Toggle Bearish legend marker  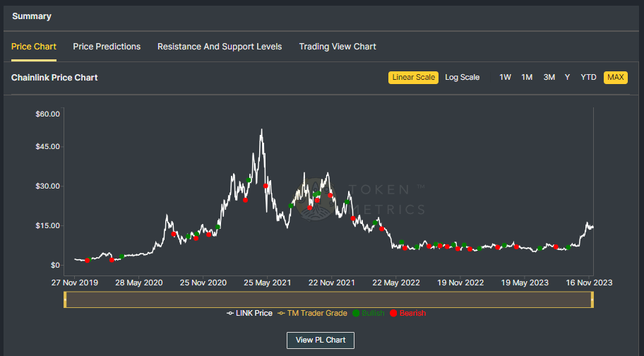pyautogui.click(x=408, y=314)
